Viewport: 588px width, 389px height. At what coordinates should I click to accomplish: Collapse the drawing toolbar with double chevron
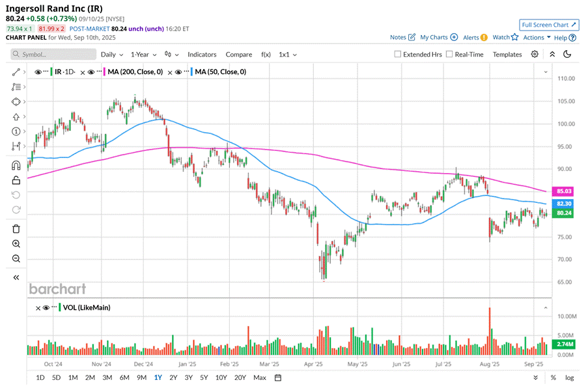pyautogui.click(x=16, y=277)
